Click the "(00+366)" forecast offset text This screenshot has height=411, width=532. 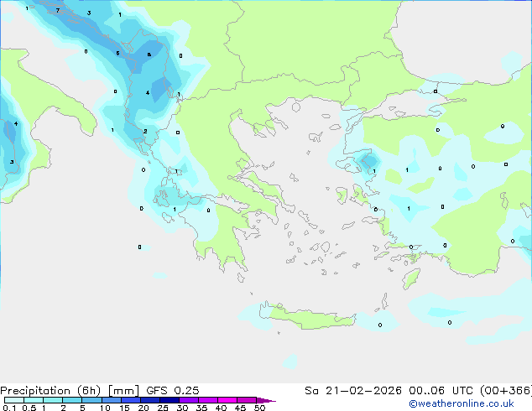click(505, 391)
